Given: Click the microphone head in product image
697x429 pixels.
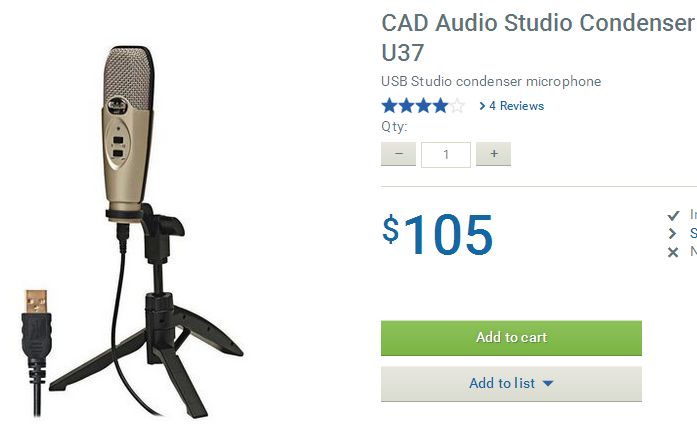Looking at the screenshot, I should click(128, 79).
